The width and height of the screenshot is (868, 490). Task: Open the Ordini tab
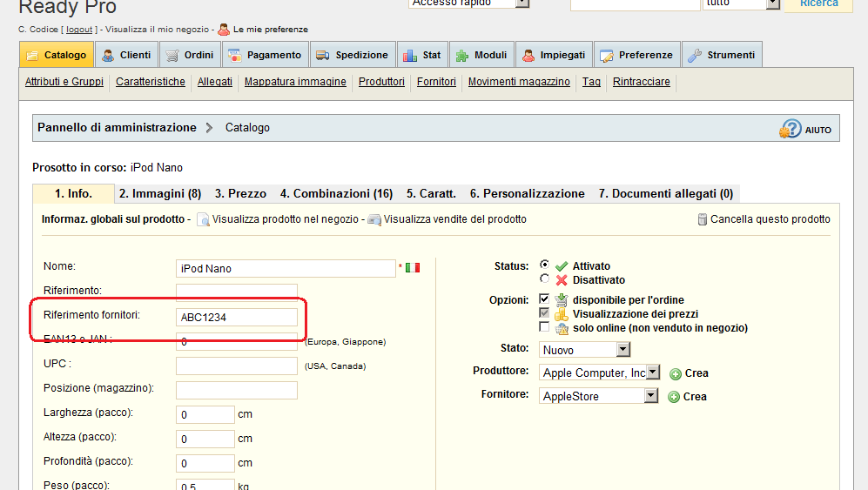(x=190, y=55)
